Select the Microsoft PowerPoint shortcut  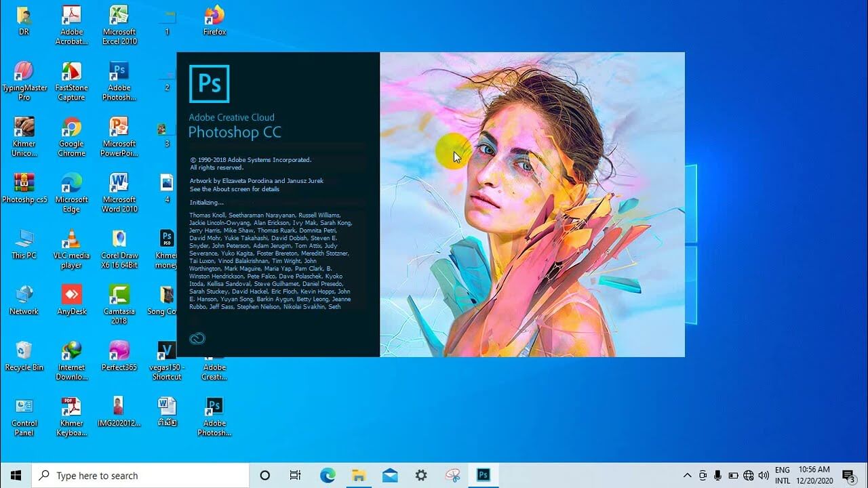pyautogui.click(x=119, y=137)
